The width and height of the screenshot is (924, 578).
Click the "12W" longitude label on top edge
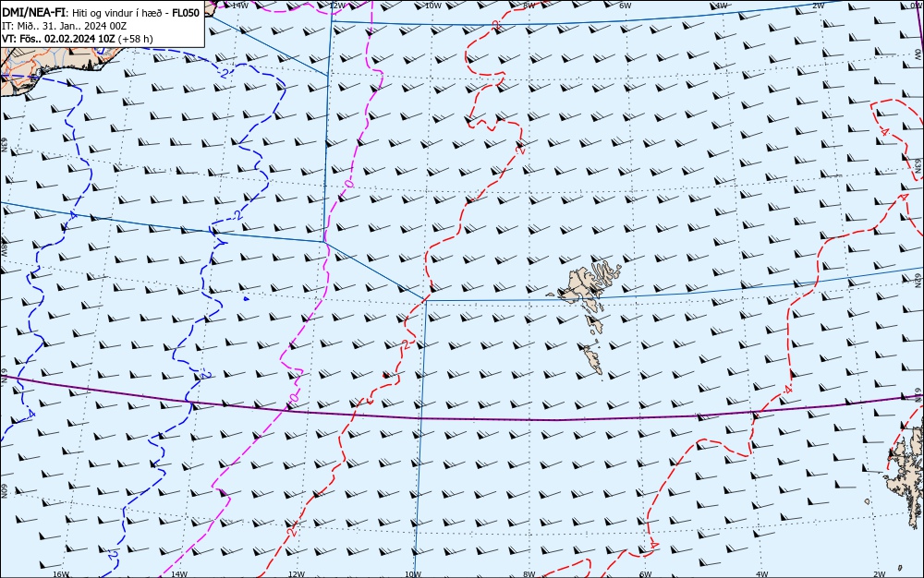click(337, 6)
